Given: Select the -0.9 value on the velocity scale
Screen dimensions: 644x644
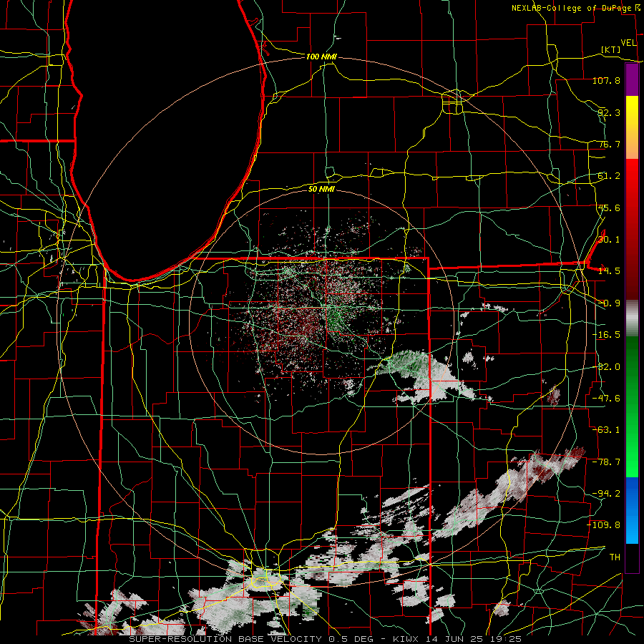Looking at the screenshot, I should [x=609, y=303].
